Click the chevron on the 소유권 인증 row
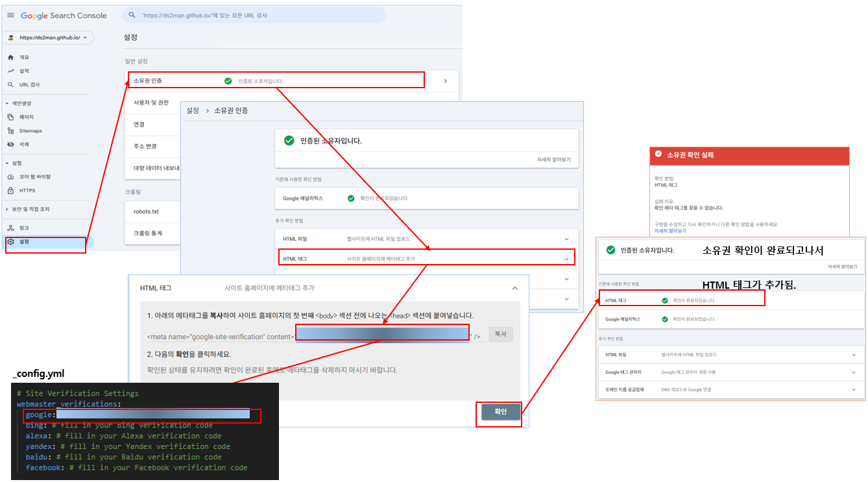Screen dimensions: 868x482 pos(446,81)
